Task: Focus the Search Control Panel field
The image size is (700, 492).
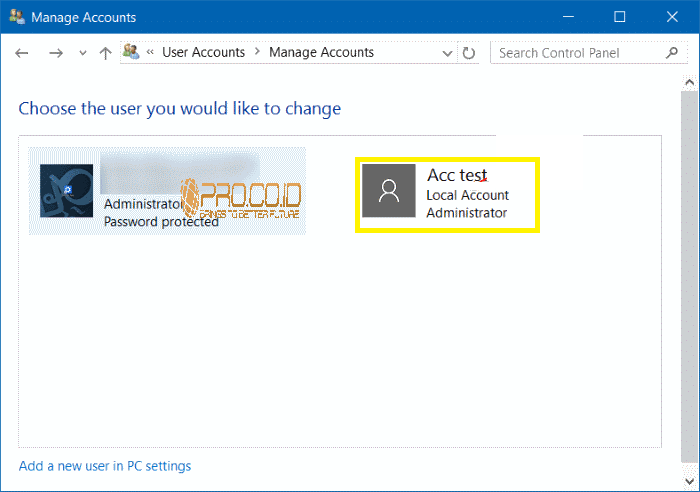Action: point(588,53)
